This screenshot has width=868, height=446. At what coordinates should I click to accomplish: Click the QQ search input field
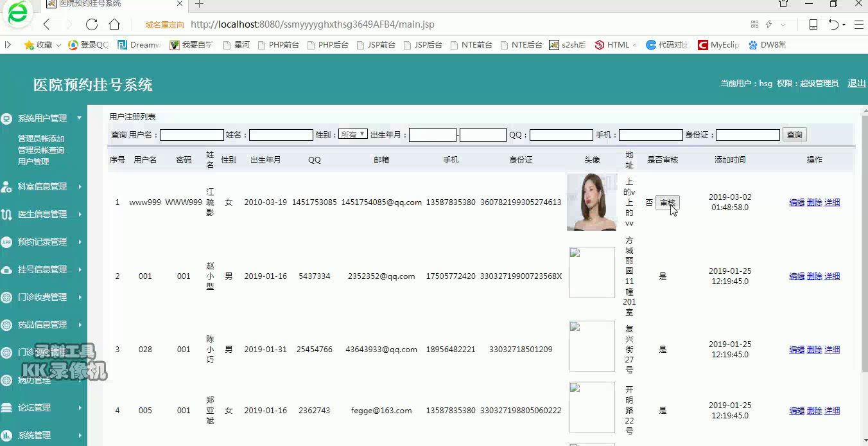pos(561,135)
